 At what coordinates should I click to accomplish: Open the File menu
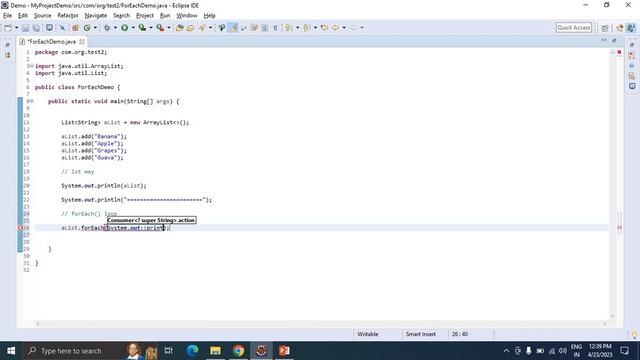[x=7, y=16]
